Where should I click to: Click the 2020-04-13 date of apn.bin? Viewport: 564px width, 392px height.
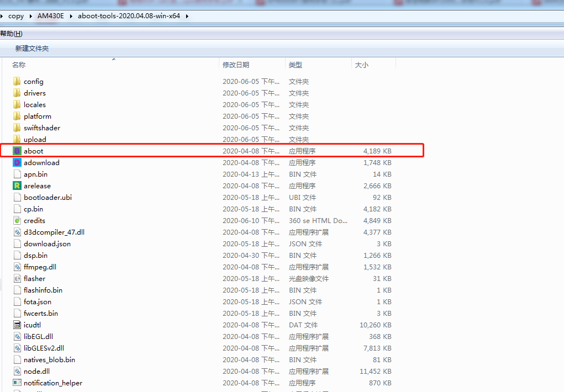[x=251, y=174]
